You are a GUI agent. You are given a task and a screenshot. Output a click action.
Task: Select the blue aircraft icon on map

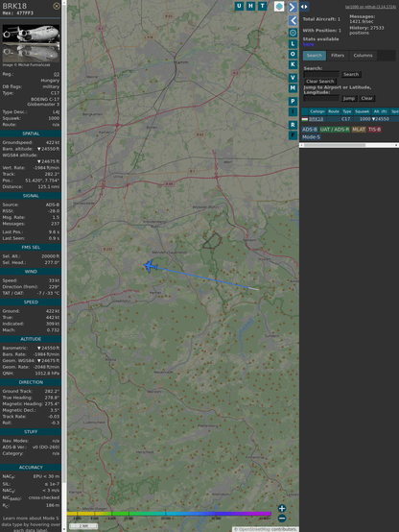point(151,266)
